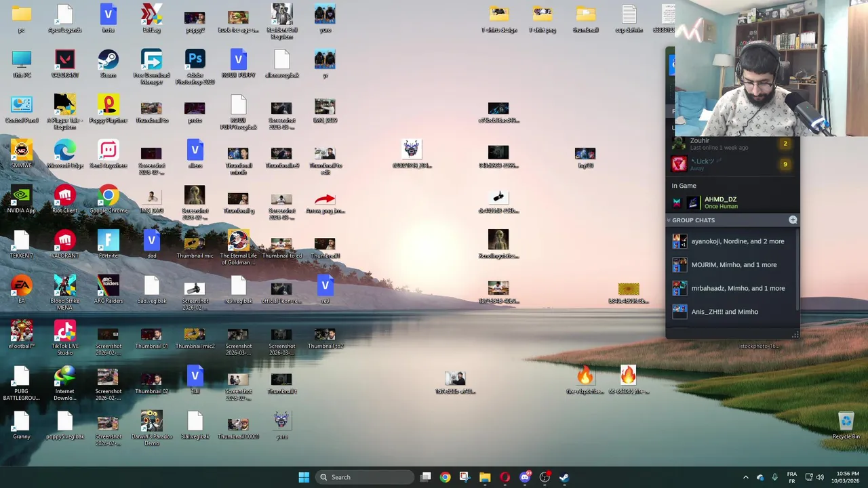The image size is (868, 488).
Task: Open Snipping Tool from the taskbar
Action: 465,477
